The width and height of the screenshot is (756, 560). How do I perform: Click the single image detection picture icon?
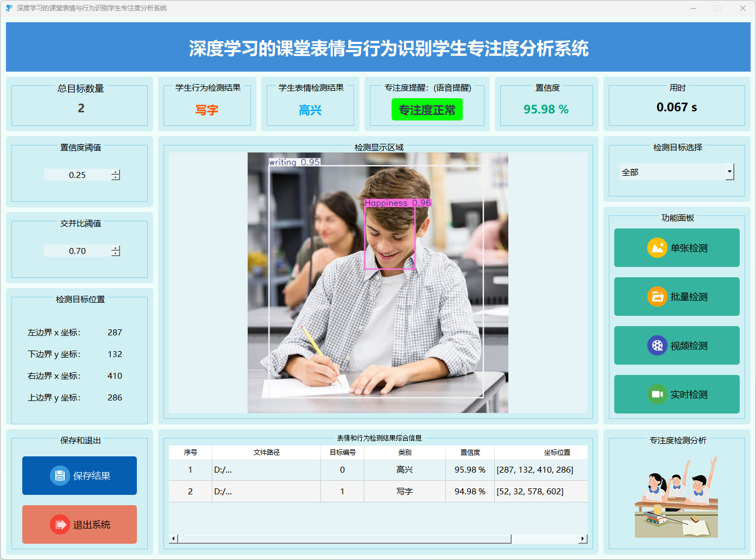(x=657, y=248)
